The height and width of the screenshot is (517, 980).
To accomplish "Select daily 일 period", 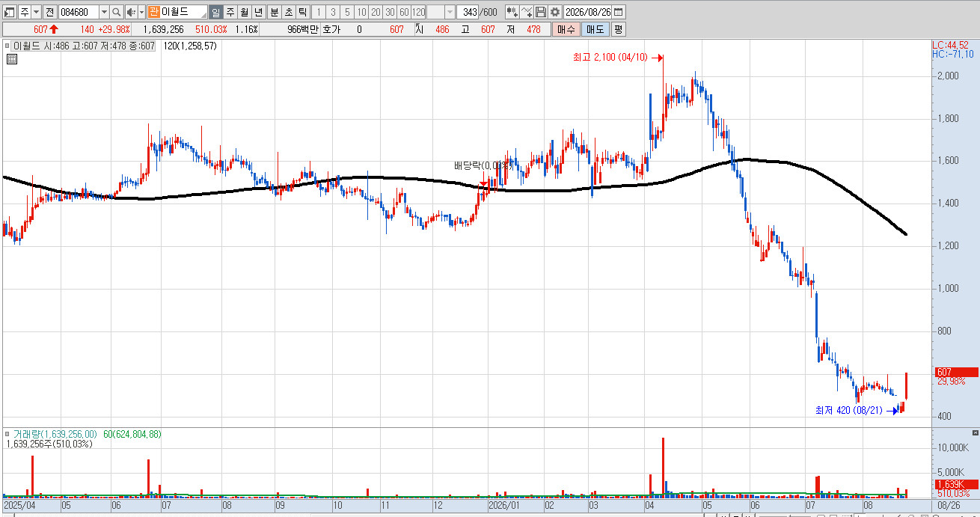I will (x=215, y=12).
